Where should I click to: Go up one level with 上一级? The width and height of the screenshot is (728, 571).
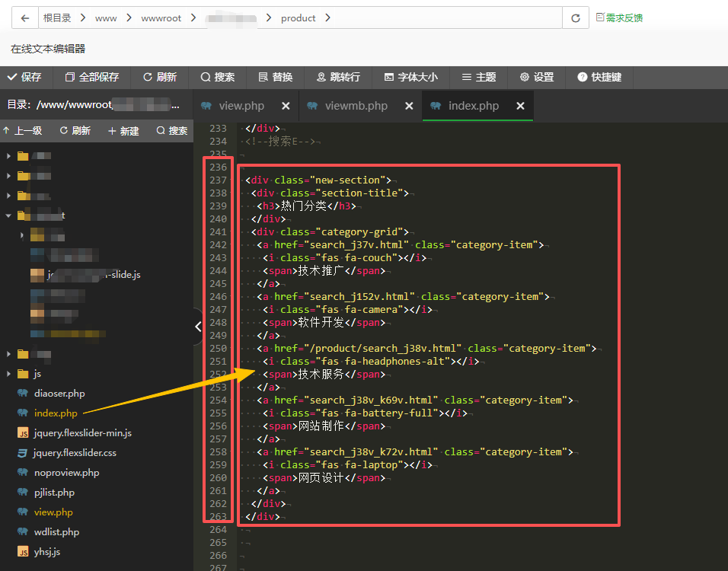(23, 131)
